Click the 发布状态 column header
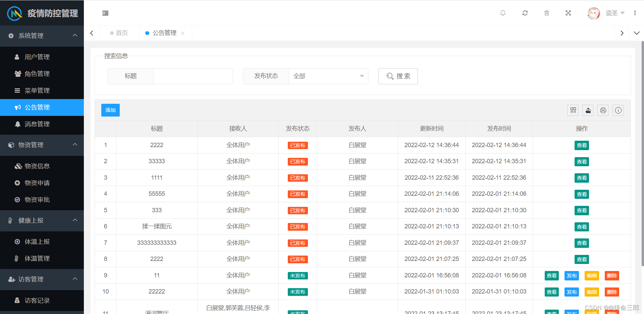This screenshot has height=314, width=644. click(x=298, y=129)
